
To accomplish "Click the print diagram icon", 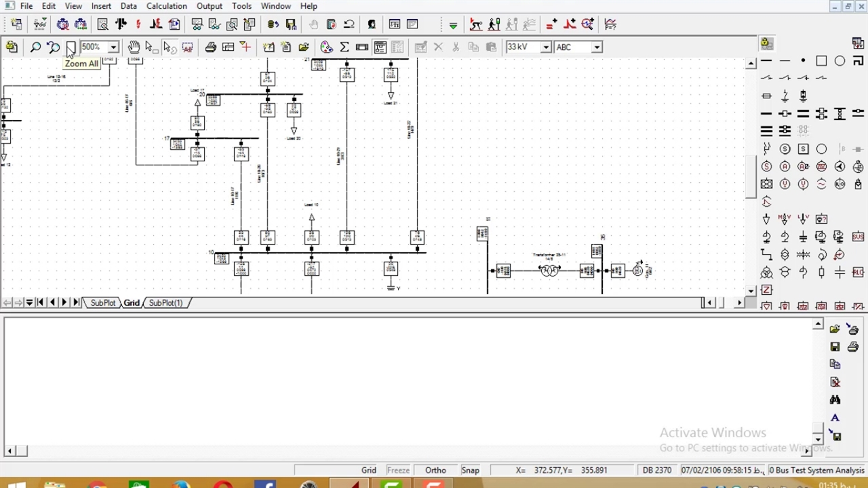I will 210,47.
